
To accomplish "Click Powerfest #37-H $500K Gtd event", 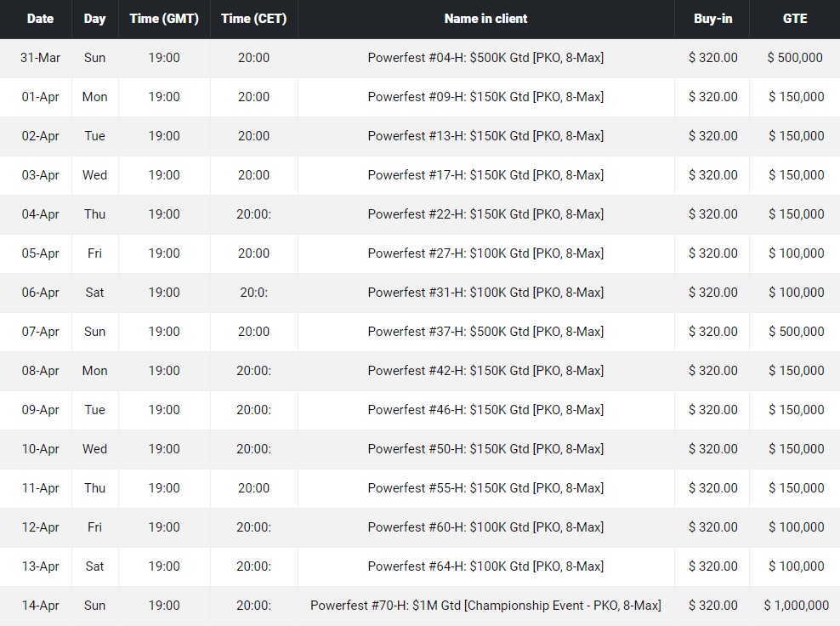I will point(485,332).
